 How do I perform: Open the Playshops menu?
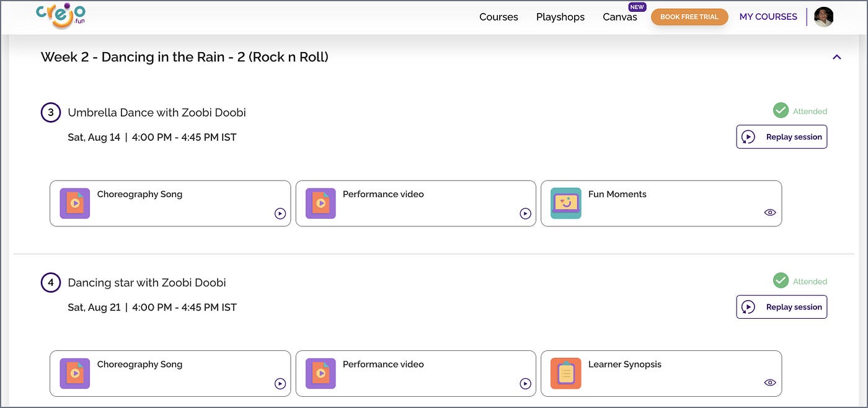coord(560,17)
